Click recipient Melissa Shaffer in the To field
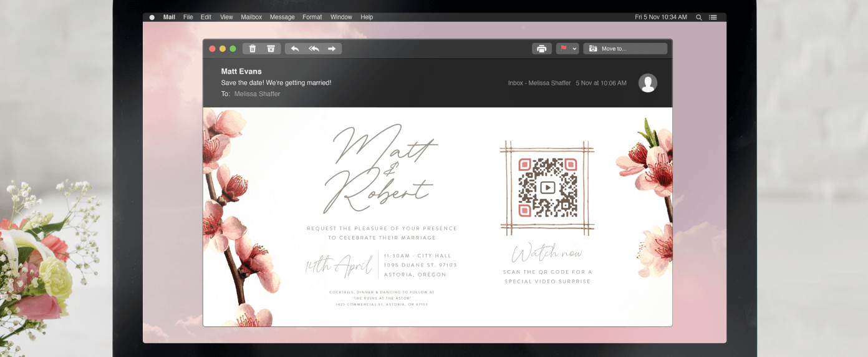This screenshot has height=357, width=868. (x=257, y=94)
